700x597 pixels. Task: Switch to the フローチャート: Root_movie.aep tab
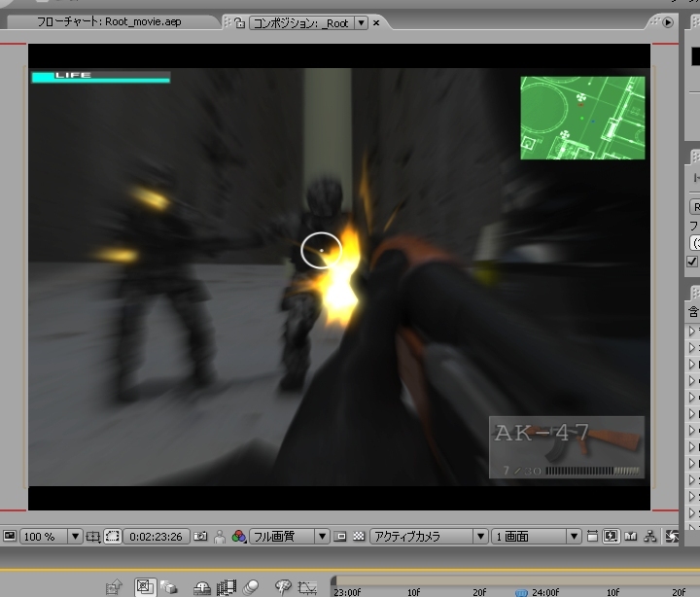point(109,22)
